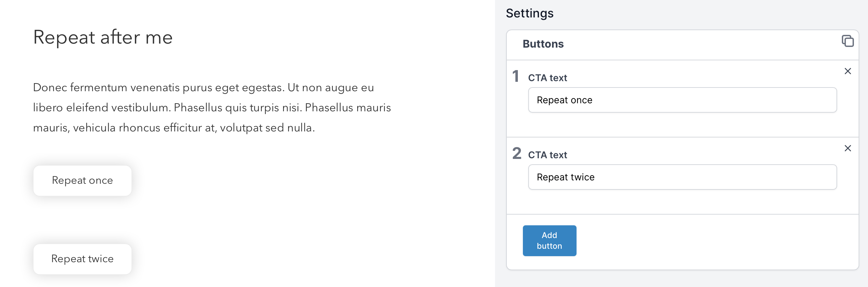
Task: Remove button 1 with its X icon
Action: (848, 71)
